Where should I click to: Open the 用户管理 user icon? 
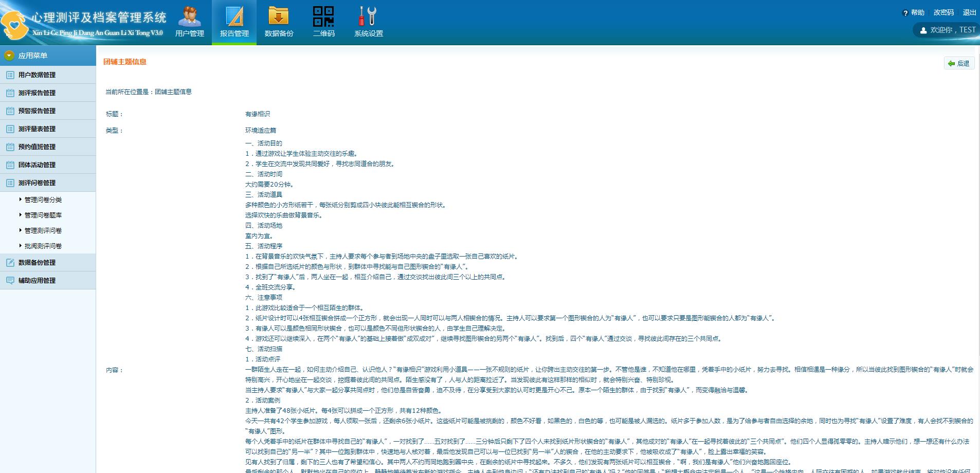(189, 16)
